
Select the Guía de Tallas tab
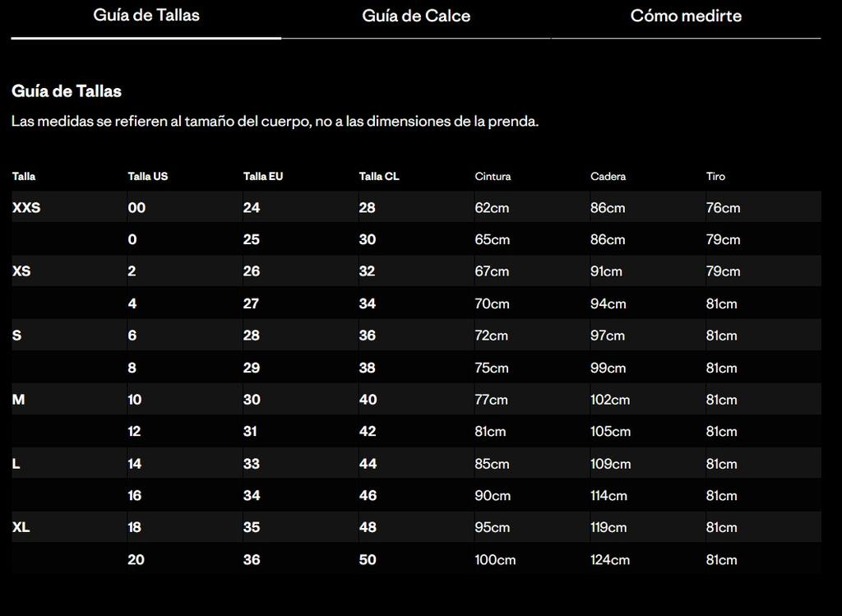point(146,16)
